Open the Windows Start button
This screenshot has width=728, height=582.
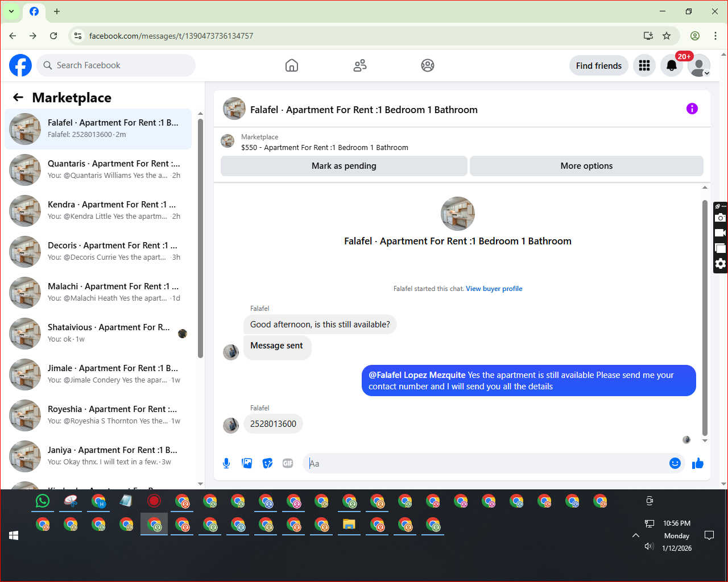click(x=14, y=535)
